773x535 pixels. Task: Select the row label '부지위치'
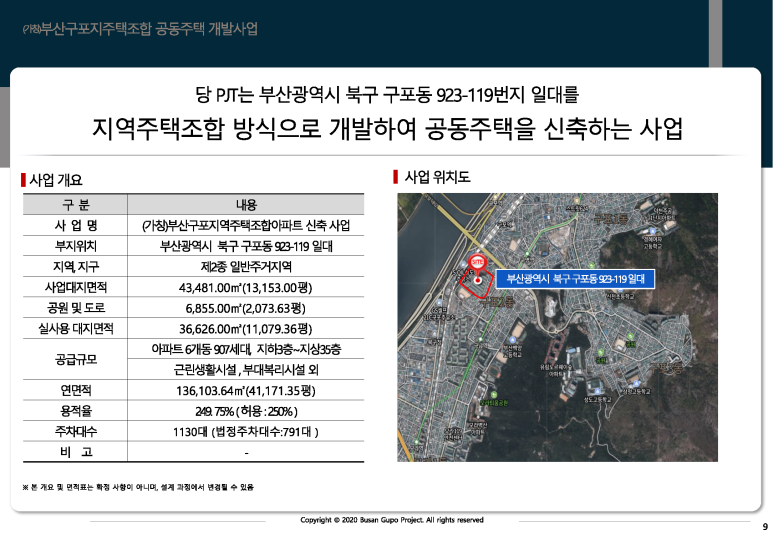pos(75,246)
